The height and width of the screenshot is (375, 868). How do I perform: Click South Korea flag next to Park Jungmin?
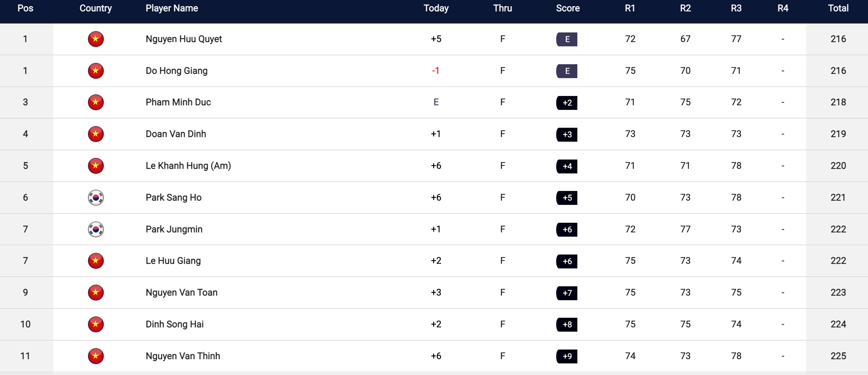click(x=96, y=229)
